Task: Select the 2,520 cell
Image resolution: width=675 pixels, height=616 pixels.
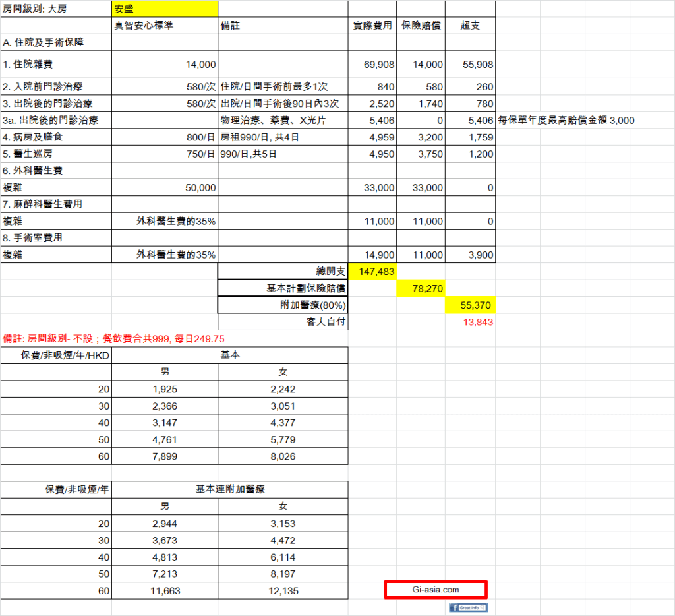Action: click(372, 104)
